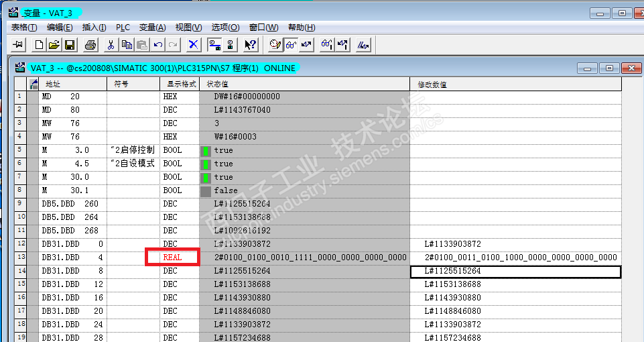
Task: Create a new variable table
Action: click(x=39, y=44)
